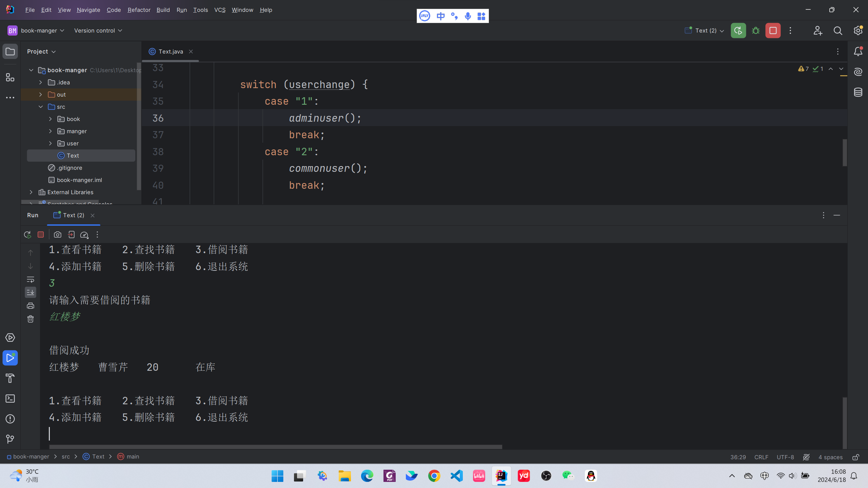The height and width of the screenshot is (488, 868).
Task: Expand the out folder
Action: (x=41, y=95)
